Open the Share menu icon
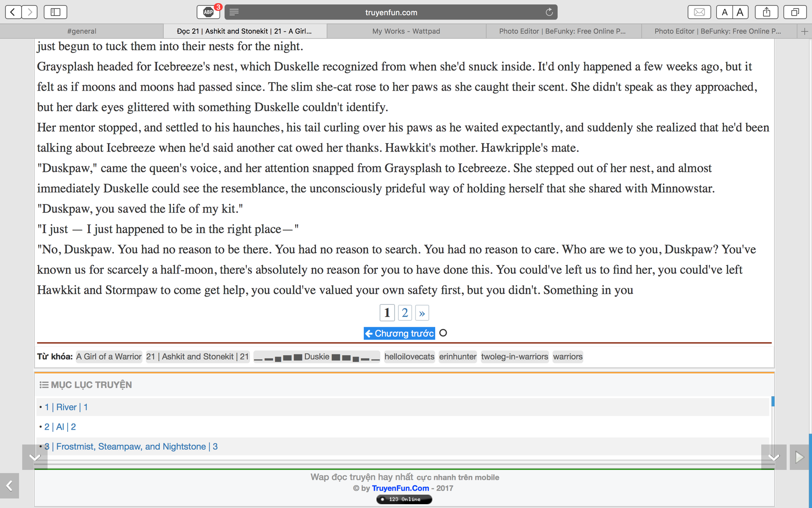This screenshot has height=508, width=812. (766, 12)
